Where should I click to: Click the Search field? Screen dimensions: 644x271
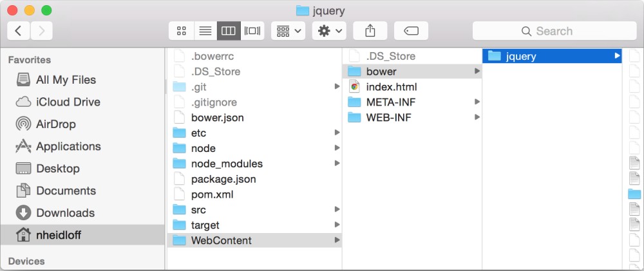(554, 31)
